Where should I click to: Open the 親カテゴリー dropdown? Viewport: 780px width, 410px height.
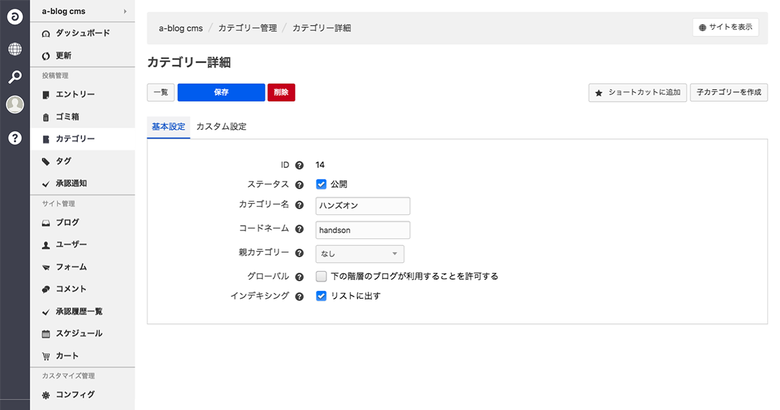coord(360,254)
